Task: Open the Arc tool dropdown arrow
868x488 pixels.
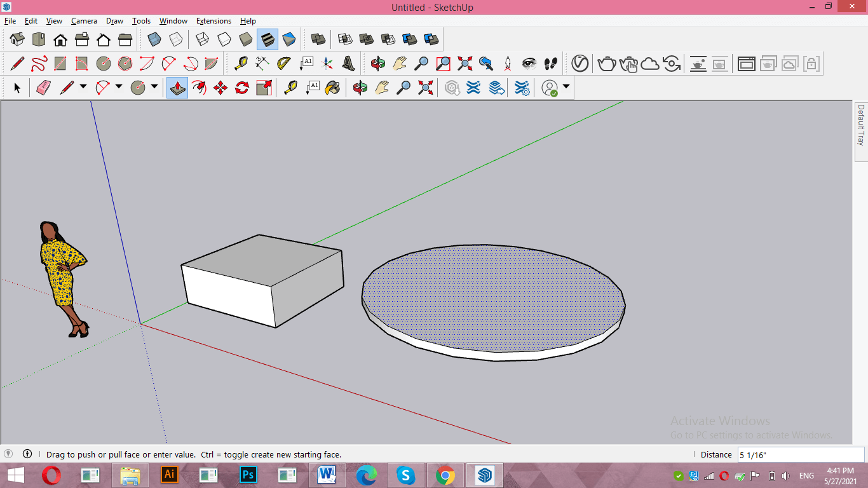Action: coord(118,88)
